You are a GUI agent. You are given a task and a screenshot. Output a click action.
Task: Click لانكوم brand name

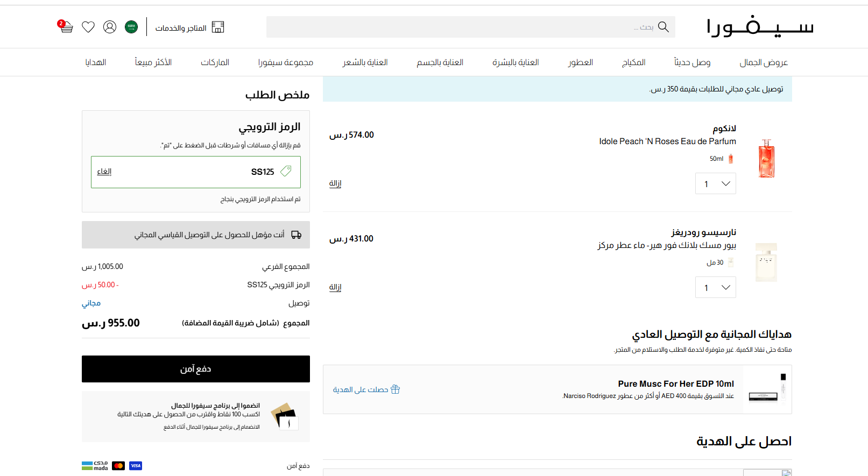tap(724, 129)
